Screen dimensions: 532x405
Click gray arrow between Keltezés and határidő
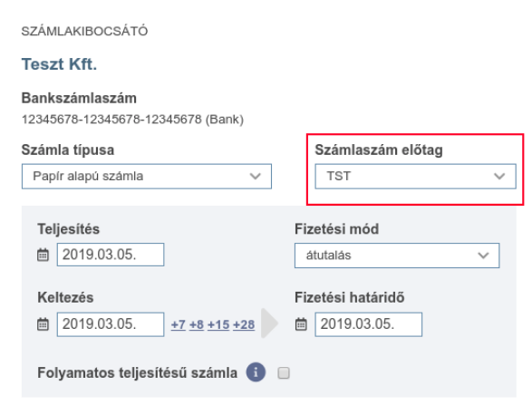click(269, 323)
